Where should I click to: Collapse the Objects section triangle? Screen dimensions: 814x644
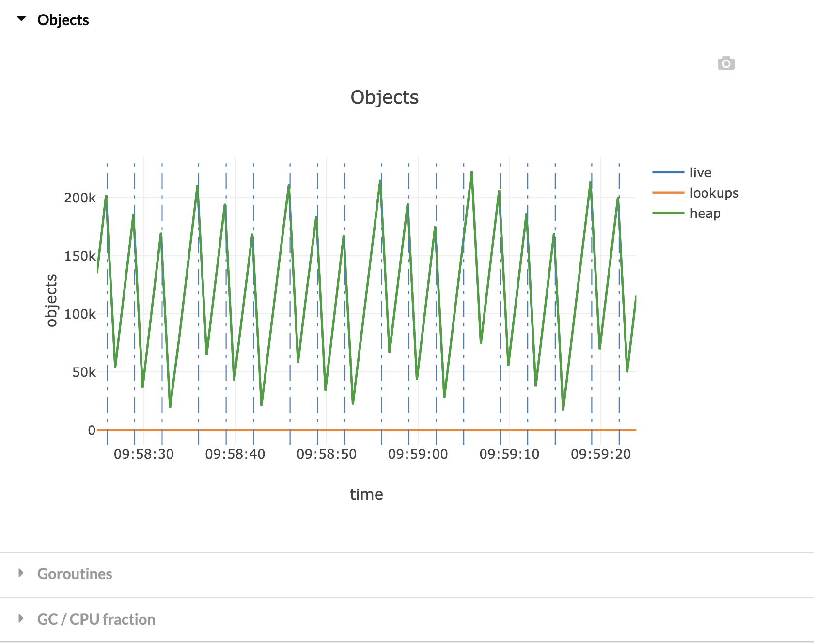click(x=21, y=19)
